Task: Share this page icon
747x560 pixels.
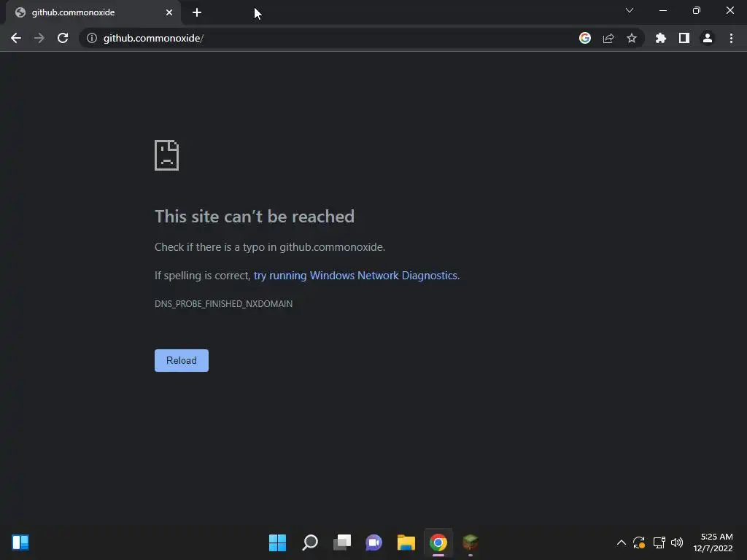Action: click(x=608, y=38)
